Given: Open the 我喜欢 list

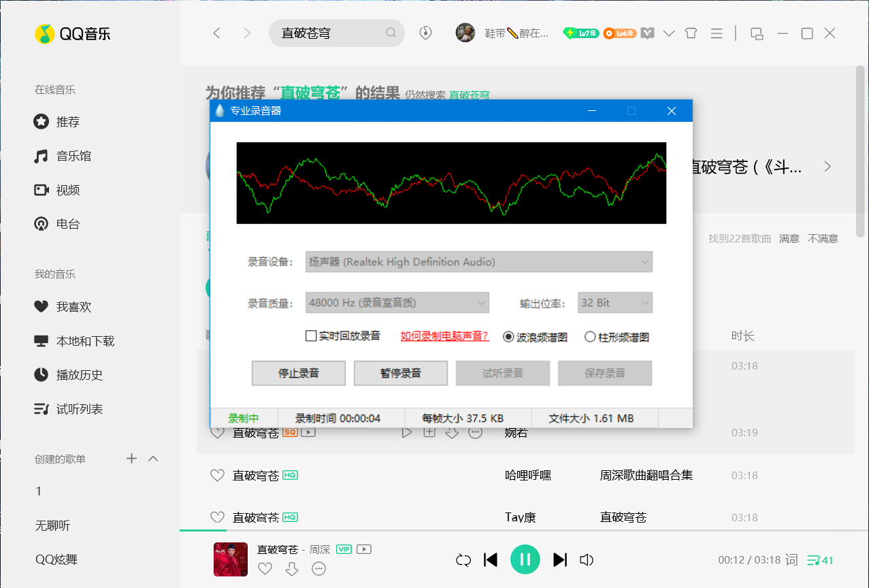Looking at the screenshot, I should click(63, 307).
